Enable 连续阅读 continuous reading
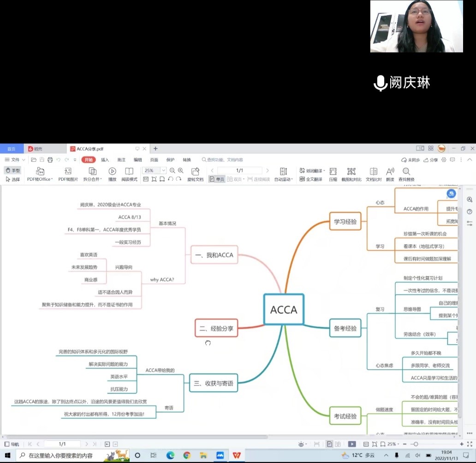The image size is (476, 463). tap(259, 179)
